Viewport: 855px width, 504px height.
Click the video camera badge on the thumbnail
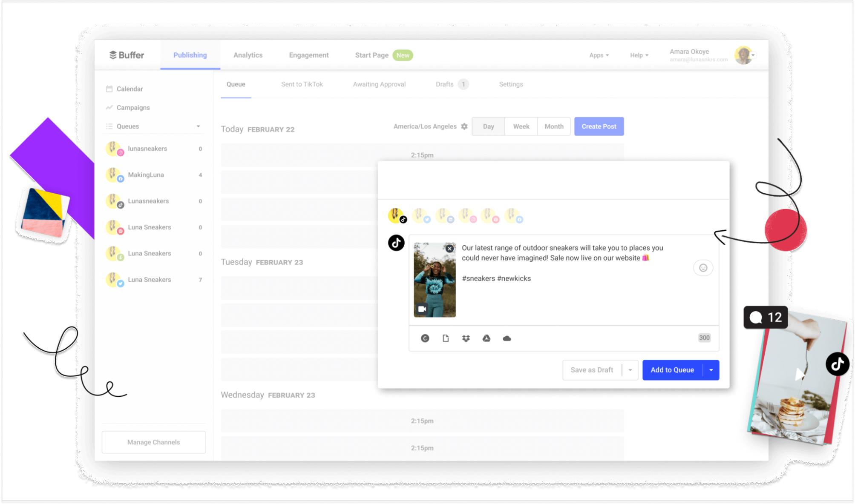tap(422, 309)
